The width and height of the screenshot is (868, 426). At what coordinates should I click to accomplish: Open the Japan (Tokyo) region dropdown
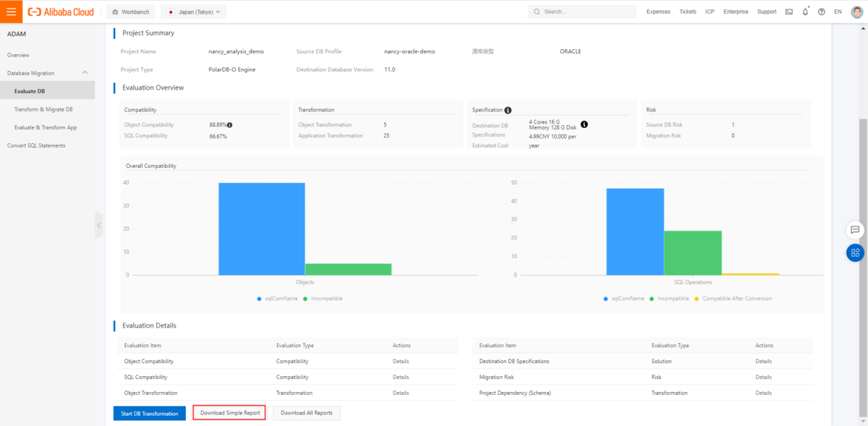coord(193,12)
